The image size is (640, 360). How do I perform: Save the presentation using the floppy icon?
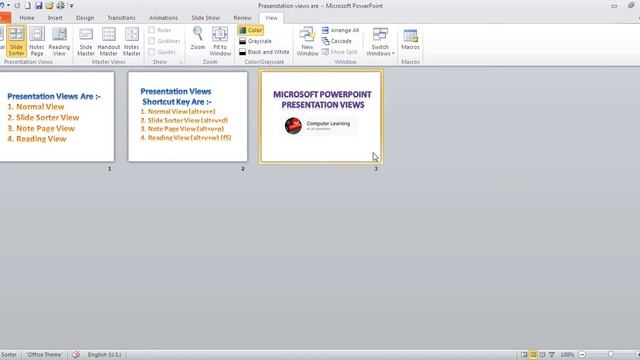[39, 6]
